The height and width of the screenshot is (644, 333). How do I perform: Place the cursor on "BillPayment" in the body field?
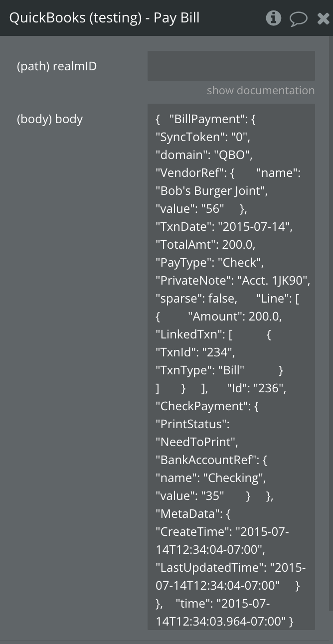point(205,119)
